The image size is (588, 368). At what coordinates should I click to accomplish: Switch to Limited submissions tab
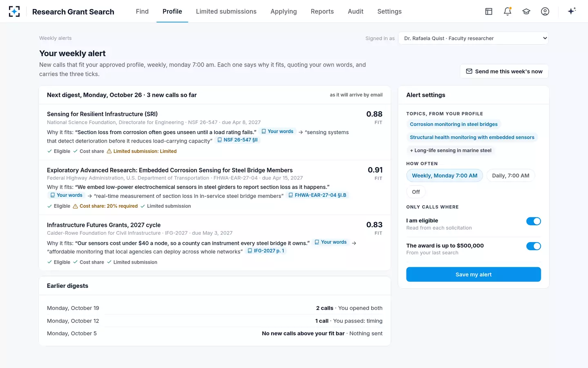click(x=226, y=11)
